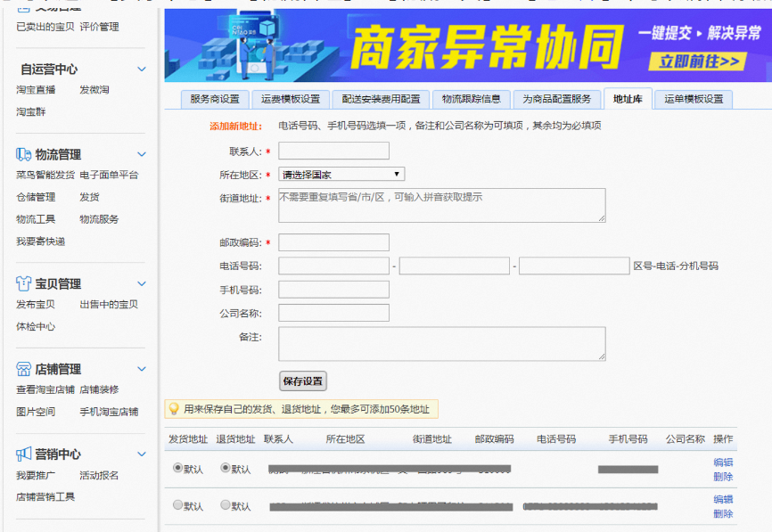The image size is (772, 532).
Task: Click the 电话号码 extension number field
Action: pyautogui.click(x=574, y=266)
